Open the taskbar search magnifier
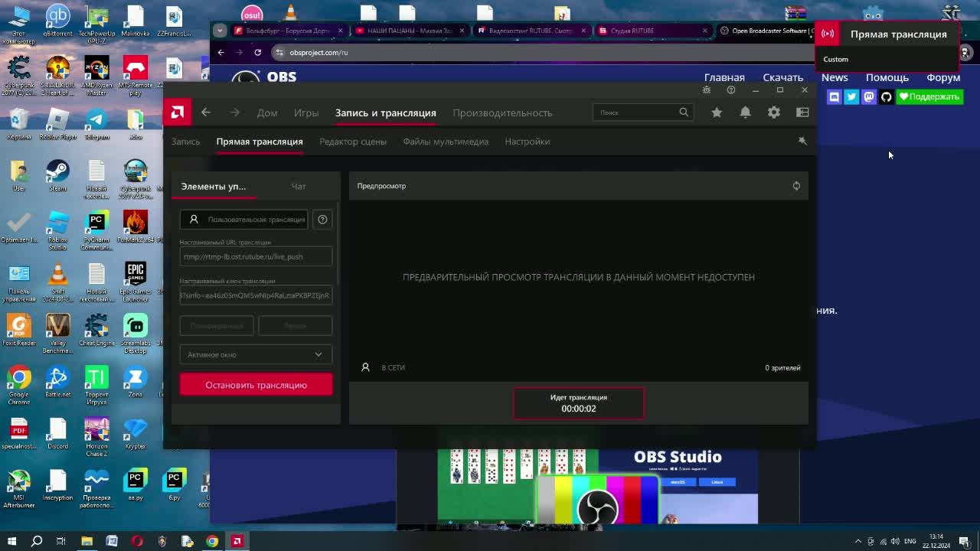 [x=36, y=541]
